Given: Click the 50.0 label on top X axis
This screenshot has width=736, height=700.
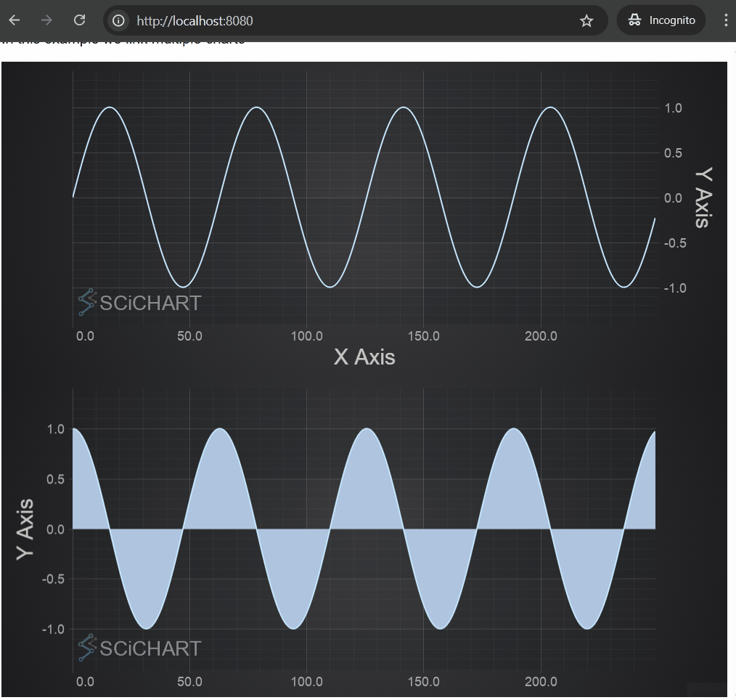Looking at the screenshot, I should pos(189,336).
